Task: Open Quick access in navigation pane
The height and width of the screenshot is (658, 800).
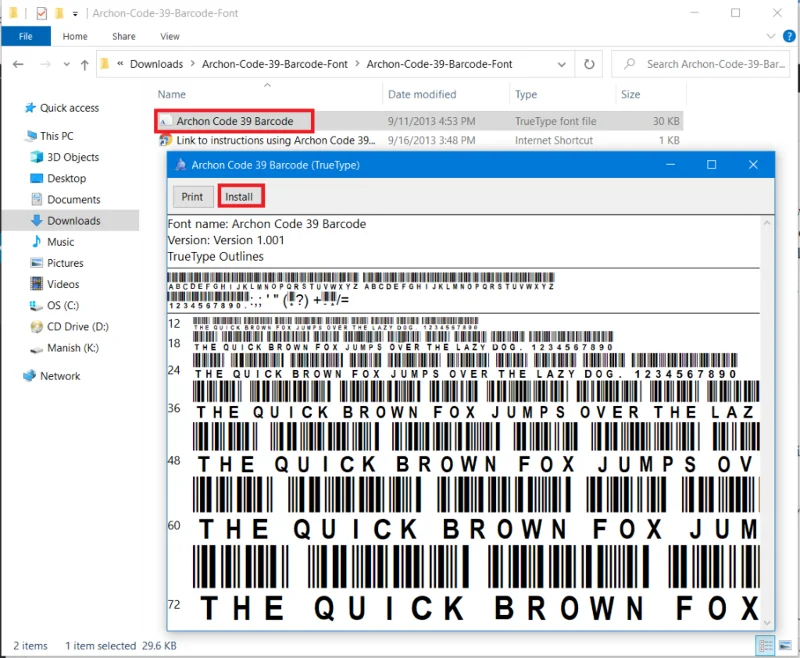Action: click(69, 108)
